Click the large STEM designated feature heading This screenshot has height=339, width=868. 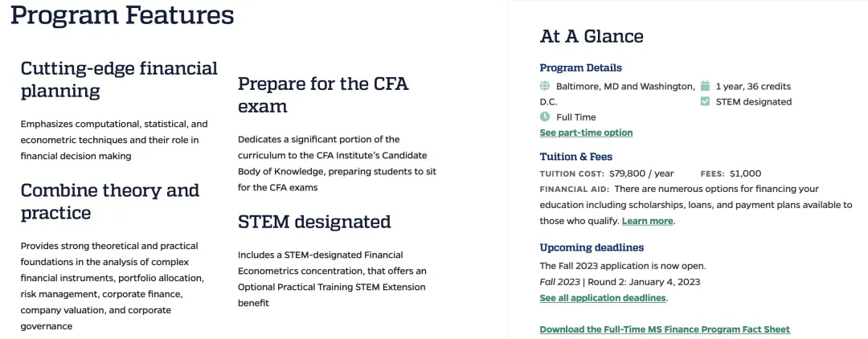pos(314,222)
